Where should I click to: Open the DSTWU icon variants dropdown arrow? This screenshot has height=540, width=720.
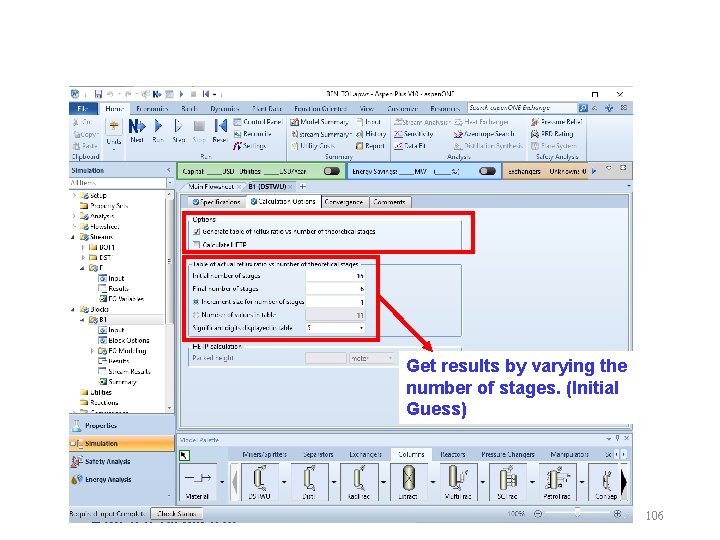284,482
